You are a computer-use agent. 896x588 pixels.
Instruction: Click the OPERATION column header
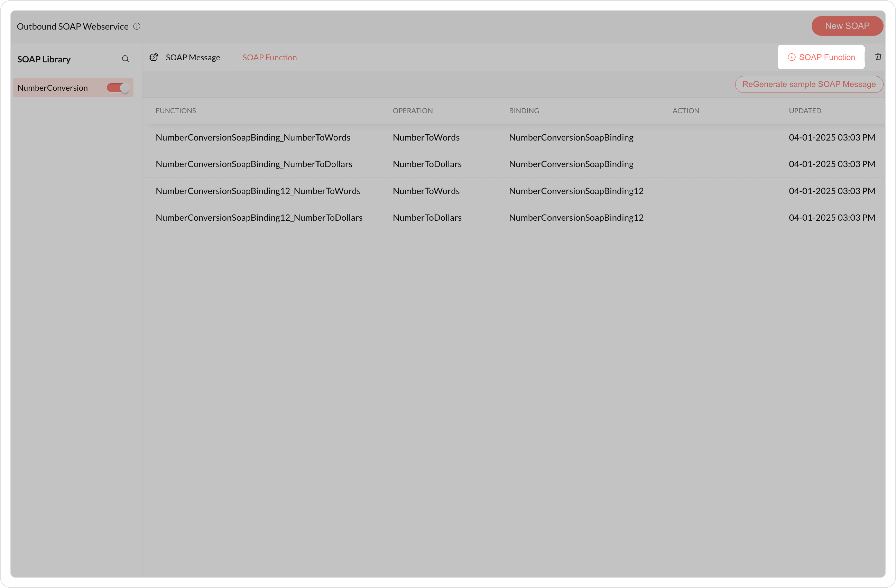point(413,111)
